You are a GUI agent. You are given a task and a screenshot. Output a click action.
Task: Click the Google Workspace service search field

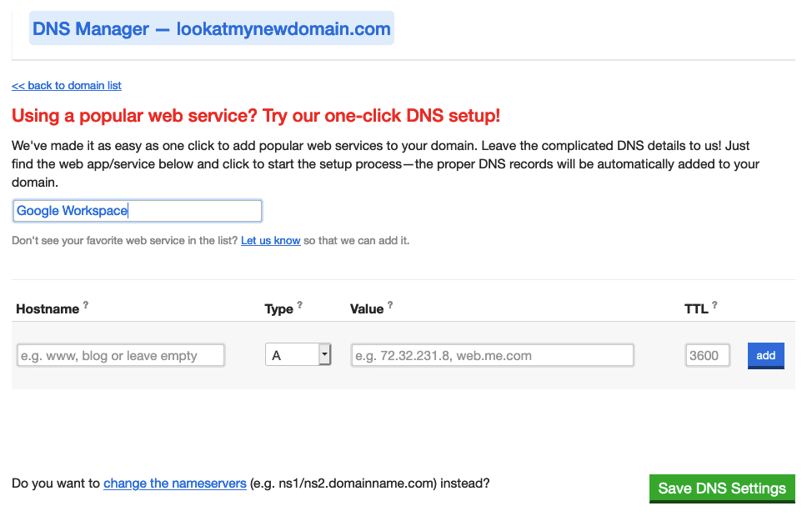pyautogui.click(x=138, y=211)
